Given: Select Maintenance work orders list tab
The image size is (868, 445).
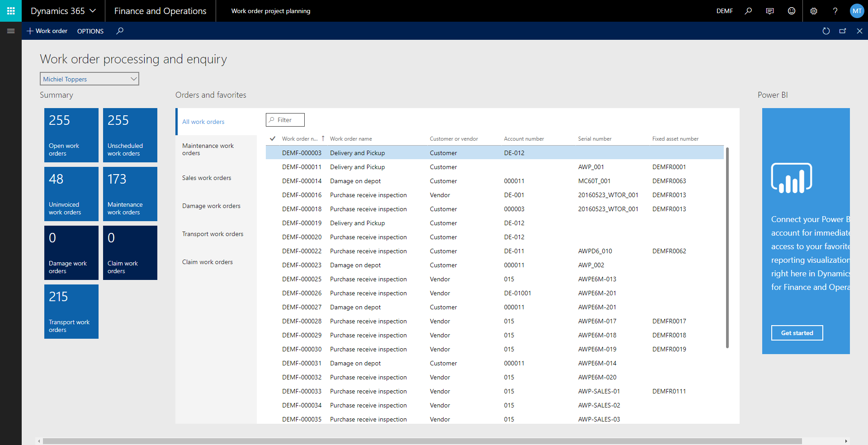Looking at the screenshot, I should [x=216, y=149].
